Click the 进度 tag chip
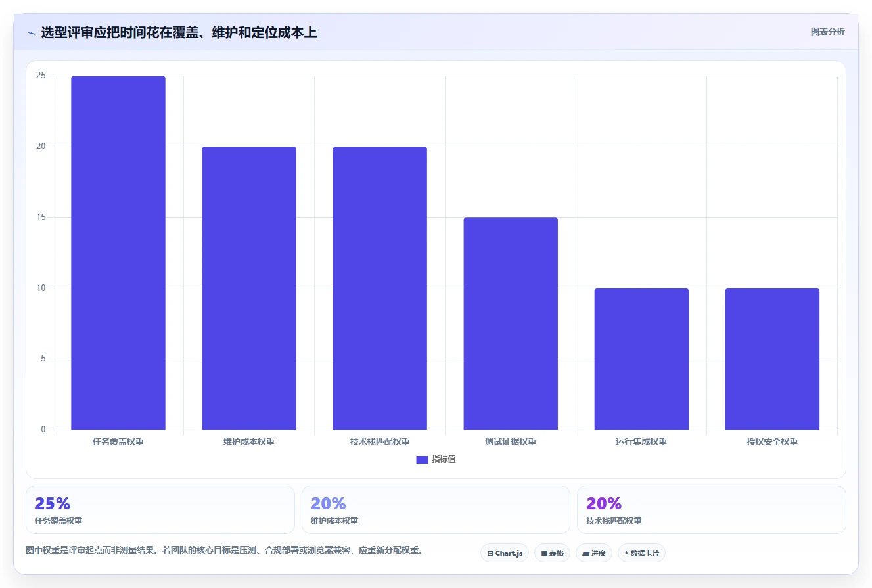The width and height of the screenshot is (872, 588). pyautogui.click(x=593, y=553)
